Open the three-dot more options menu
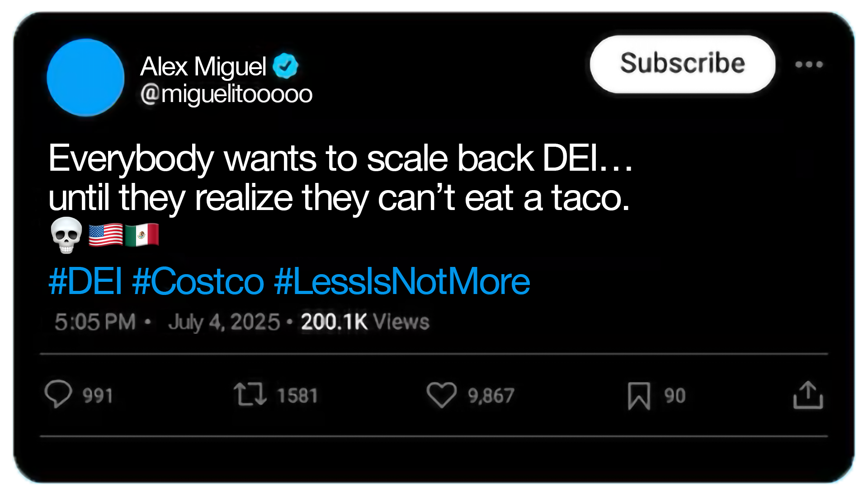 (809, 65)
